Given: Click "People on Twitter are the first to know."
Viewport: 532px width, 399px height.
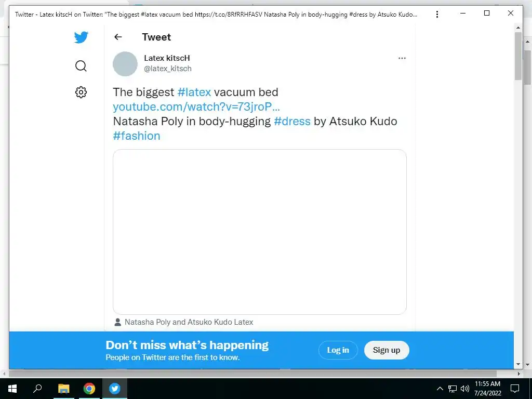Looking at the screenshot, I should 172,357.
